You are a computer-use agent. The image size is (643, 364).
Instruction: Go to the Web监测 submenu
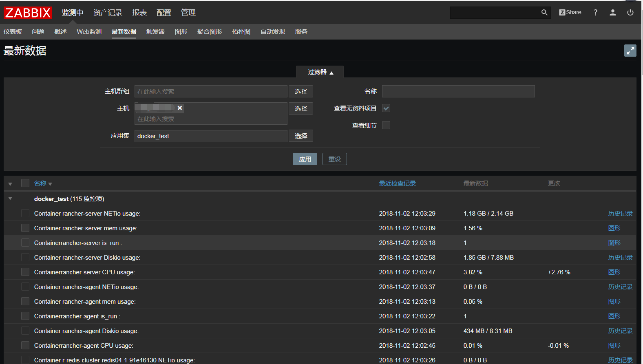[89, 32]
